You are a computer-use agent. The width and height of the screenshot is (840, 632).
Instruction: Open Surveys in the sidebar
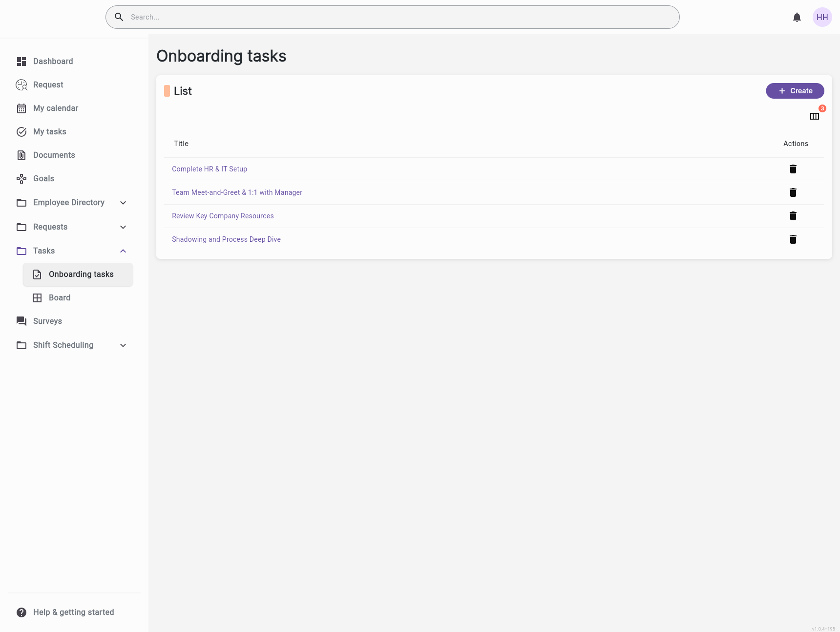click(47, 321)
